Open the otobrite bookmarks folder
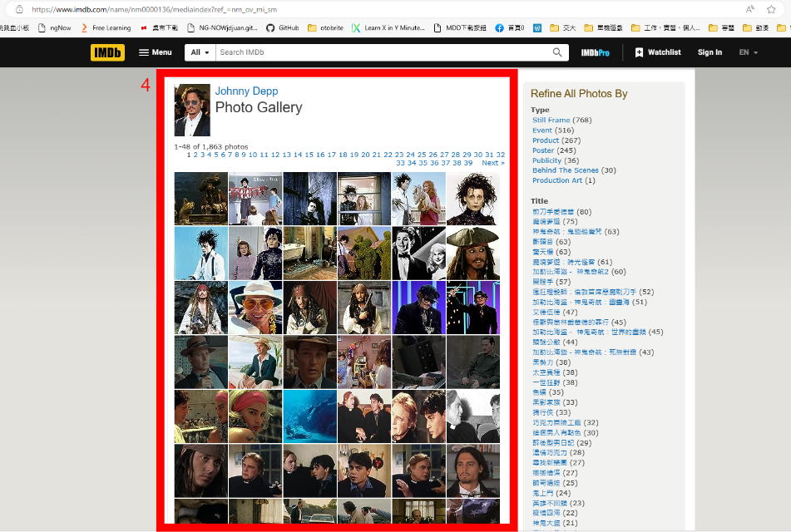 pos(325,27)
